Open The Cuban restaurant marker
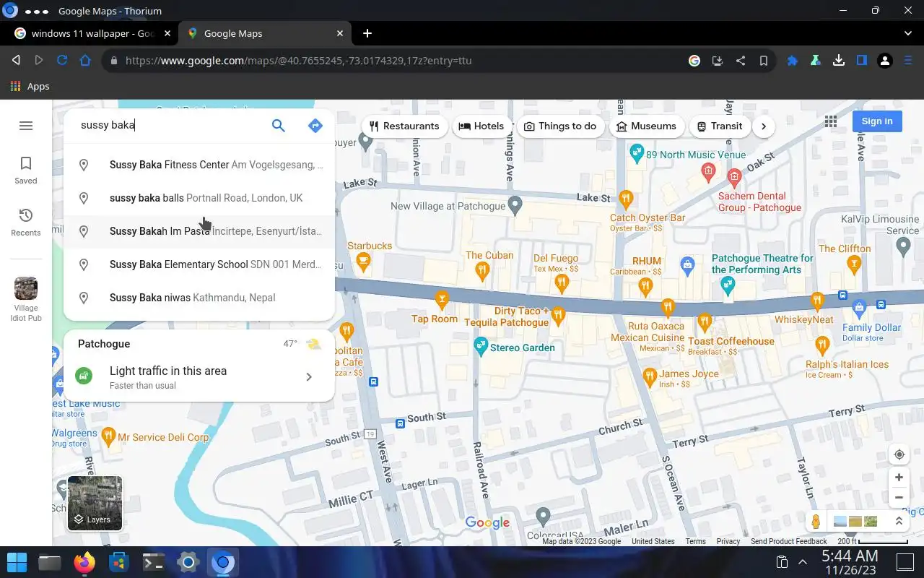 click(482, 271)
